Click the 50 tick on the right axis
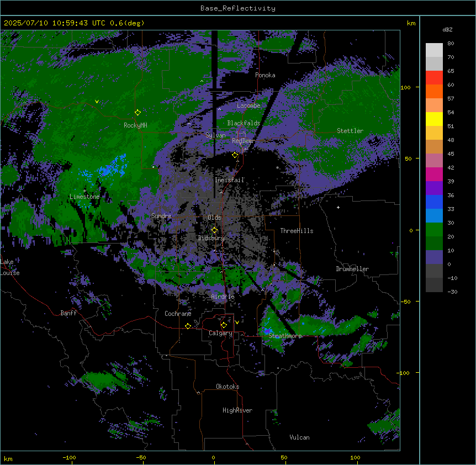 click(408, 158)
